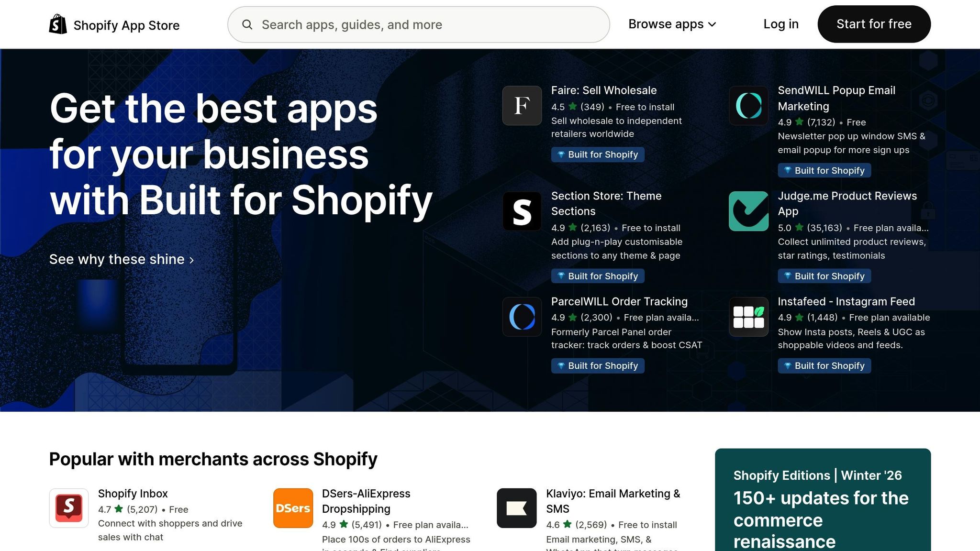Click the Start for free button
Viewport: 980px width, 551px height.
pos(874,24)
